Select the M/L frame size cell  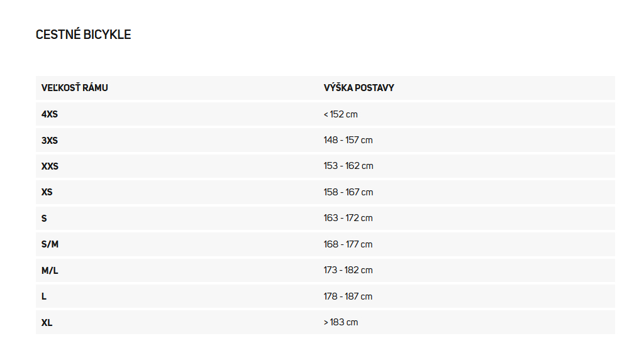tap(50, 270)
